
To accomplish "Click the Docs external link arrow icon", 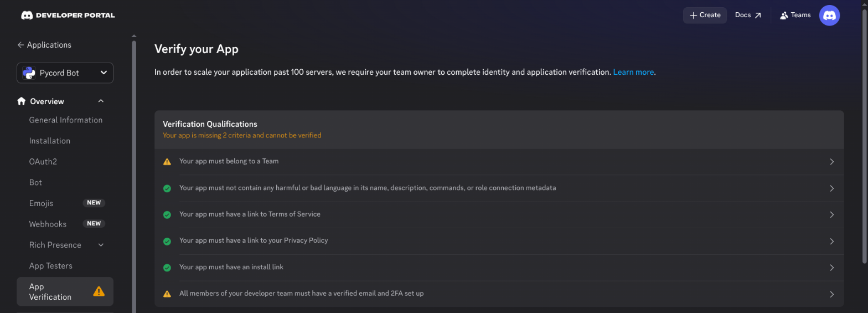I will click(758, 16).
